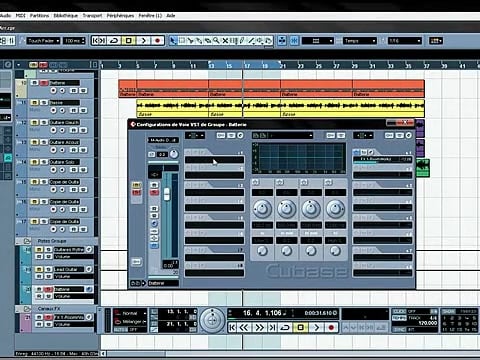Open the 1/16 quantize dropdown
The width and height of the screenshot is (480, 360).
[x=405, y=41]
